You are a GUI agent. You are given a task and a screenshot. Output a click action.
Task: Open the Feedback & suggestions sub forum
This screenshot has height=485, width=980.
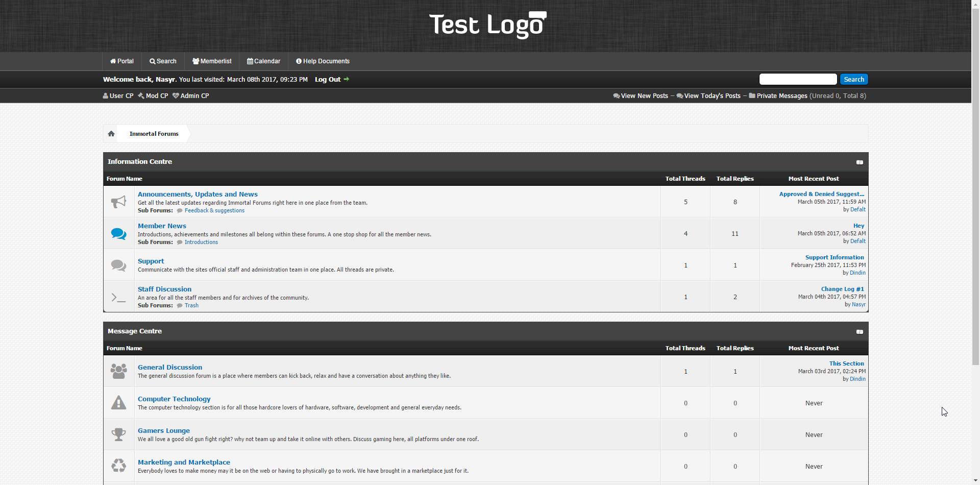pos(214,210)
